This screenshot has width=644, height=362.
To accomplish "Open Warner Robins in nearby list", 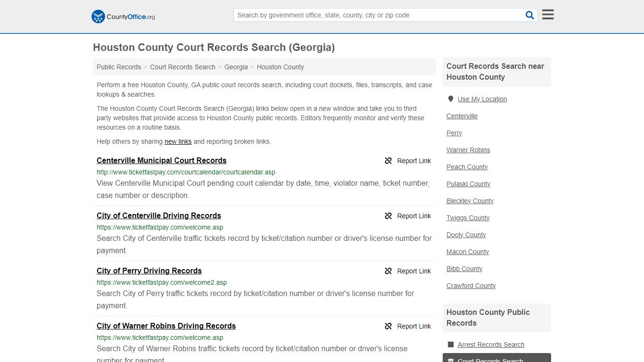I will (x=468, y=150).
